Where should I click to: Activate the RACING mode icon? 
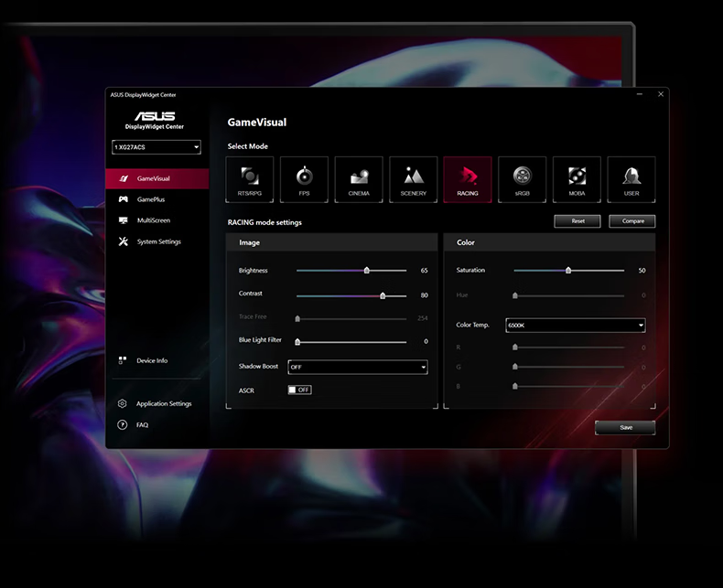click(468, 179)
